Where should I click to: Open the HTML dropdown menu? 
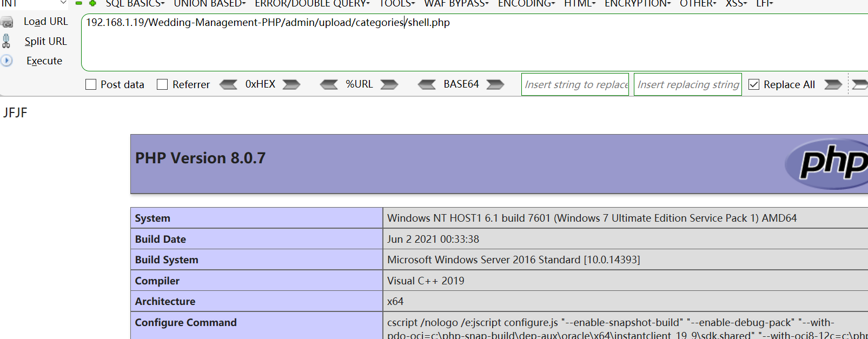(580, 4)
